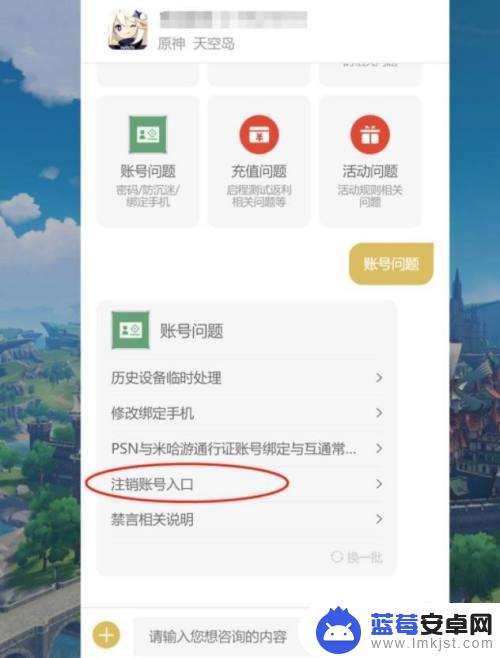This screenshot has width=500, height=658.
Task: Click the red 充值问题 icon
Action: coord(259,134)
